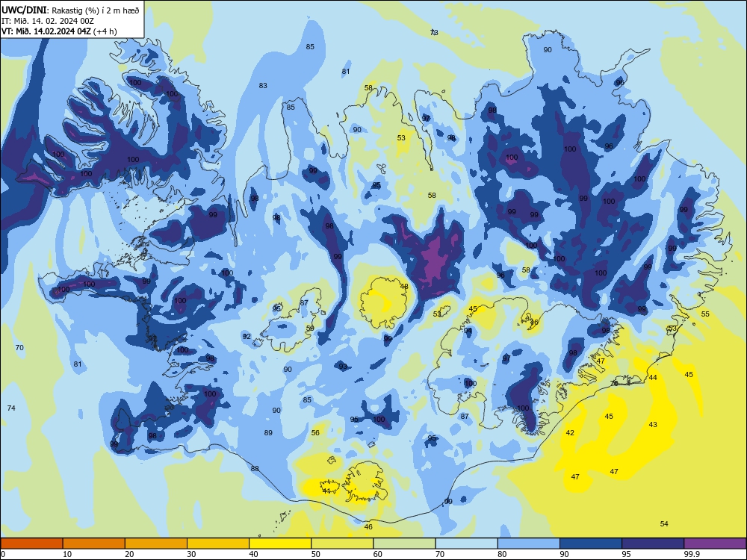Image resolution: width=747 pixels, height=560 pixels.
Task: Select the 0–10 dark orange legend swatch
Action: [31, 544]
